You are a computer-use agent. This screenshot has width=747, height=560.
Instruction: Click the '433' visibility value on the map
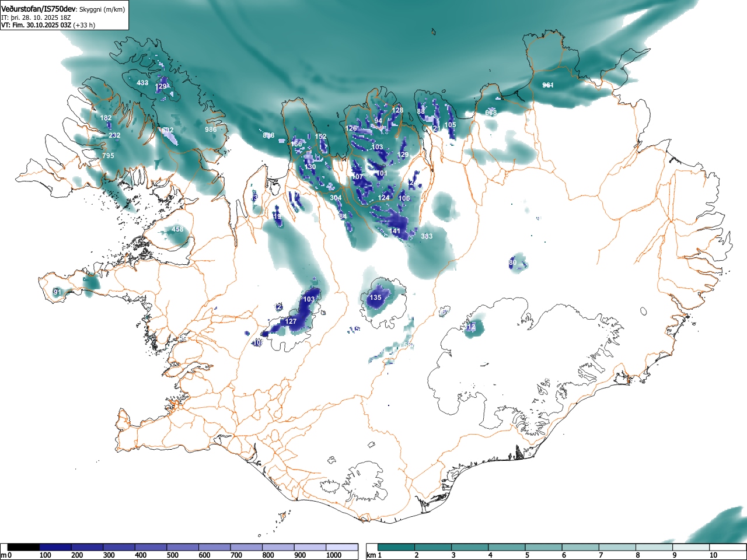click(142, 83)
